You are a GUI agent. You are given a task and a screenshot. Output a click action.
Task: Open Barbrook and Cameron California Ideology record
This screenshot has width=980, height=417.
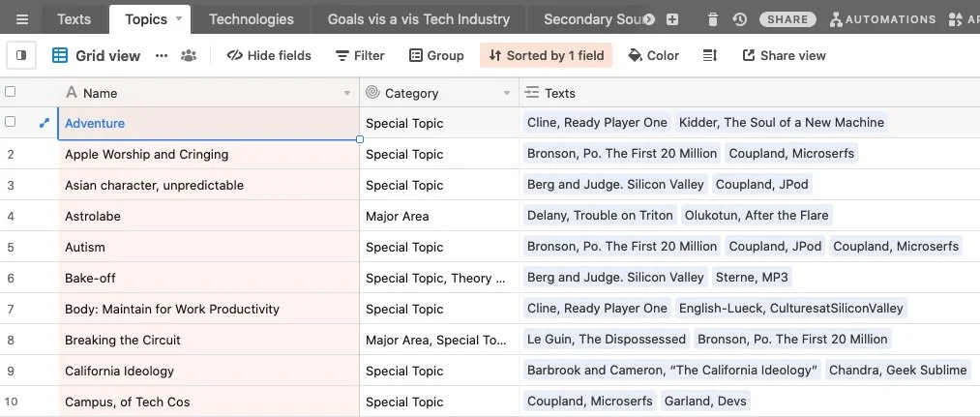point(671,371)
